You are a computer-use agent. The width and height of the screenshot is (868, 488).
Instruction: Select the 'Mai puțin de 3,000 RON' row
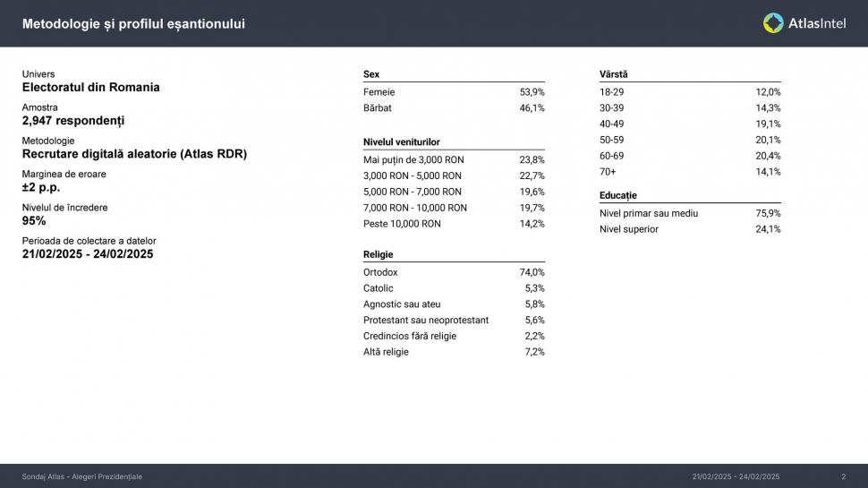point(413,160)
